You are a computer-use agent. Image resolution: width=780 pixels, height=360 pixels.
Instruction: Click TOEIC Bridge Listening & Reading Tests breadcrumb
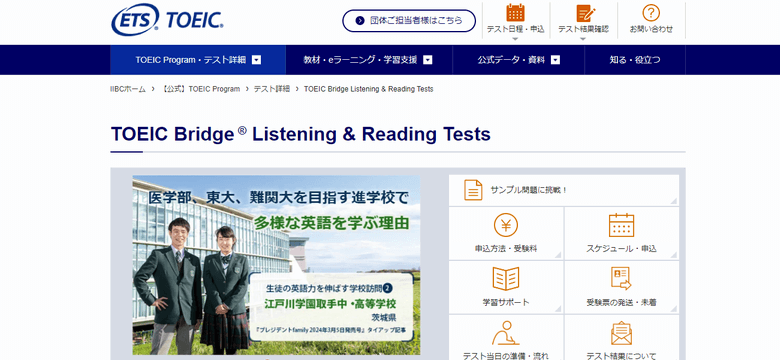pyautogui.click(x=369, y=89)
